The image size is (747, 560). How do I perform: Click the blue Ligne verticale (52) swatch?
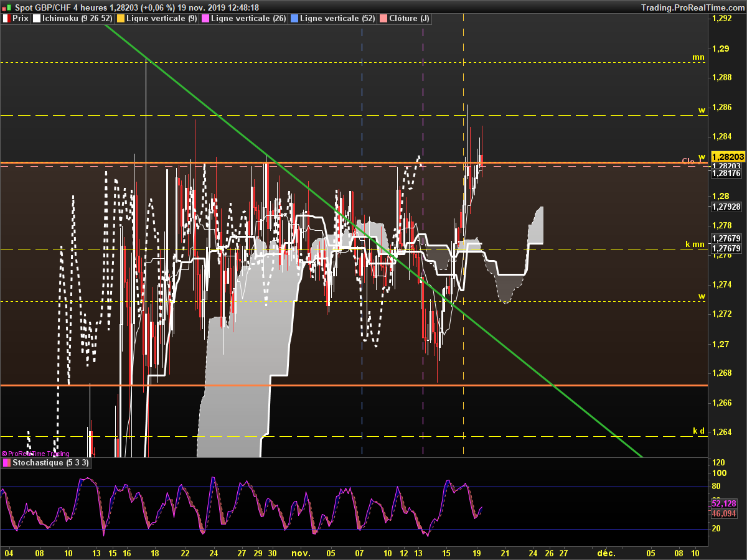[x=295, y=19]
